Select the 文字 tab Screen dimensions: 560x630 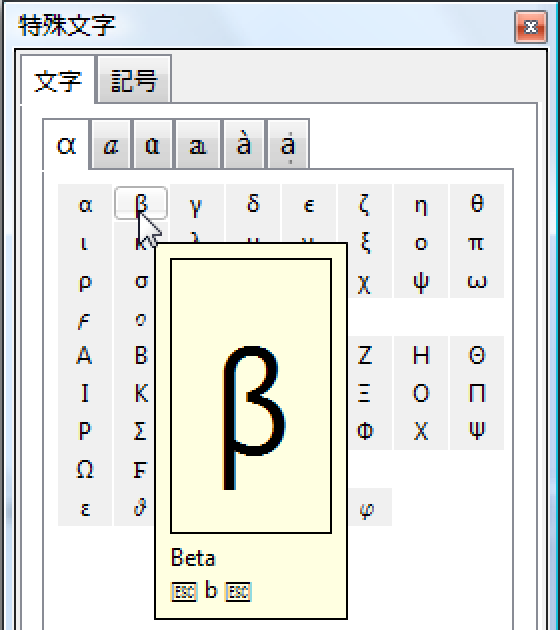coord(58,80)
